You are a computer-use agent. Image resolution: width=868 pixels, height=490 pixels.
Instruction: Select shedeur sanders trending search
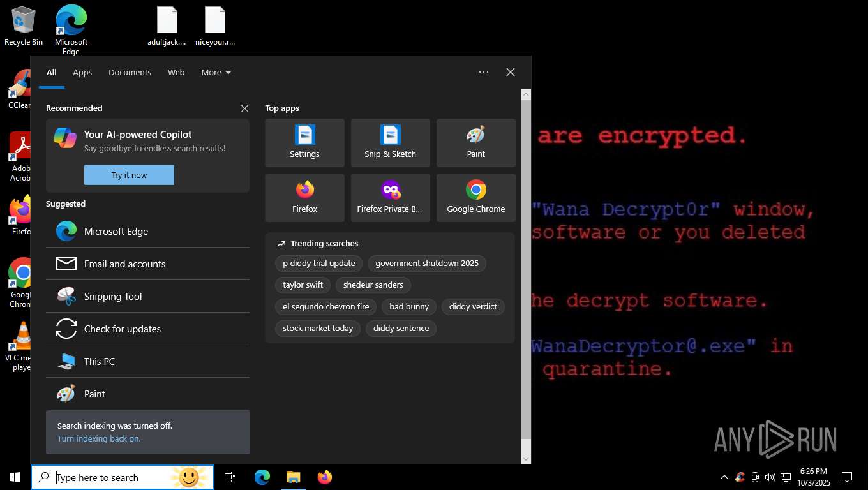tap(373, 285)
